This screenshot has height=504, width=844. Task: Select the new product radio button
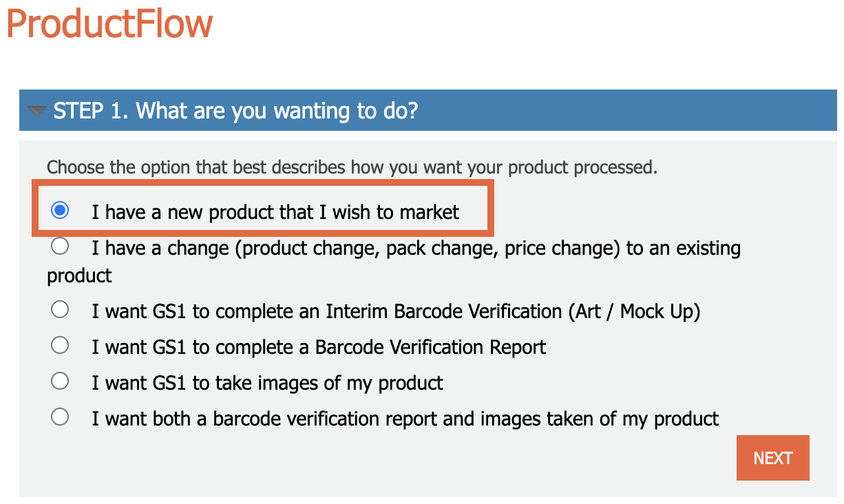(x=60, y=210)
